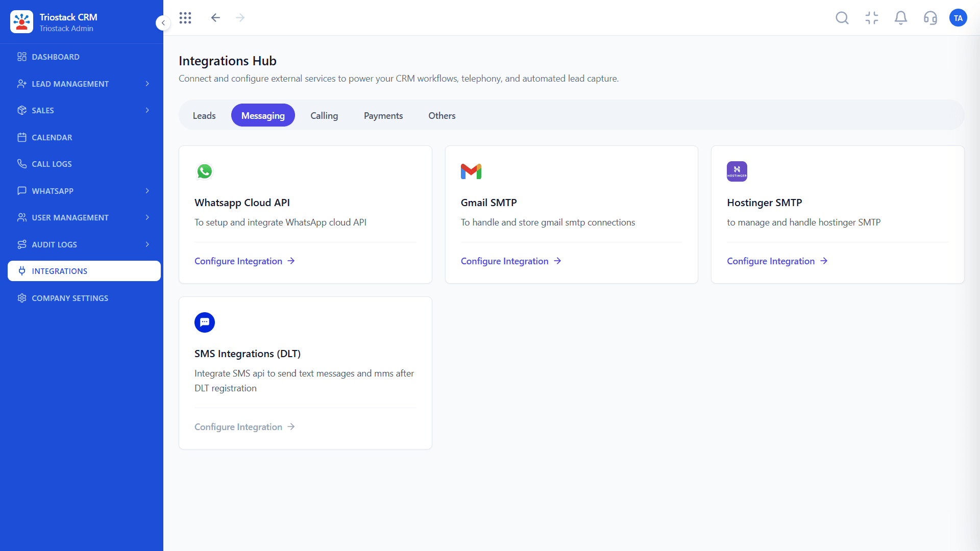Open CALENDAR in the sidebar

click(84, 137)
